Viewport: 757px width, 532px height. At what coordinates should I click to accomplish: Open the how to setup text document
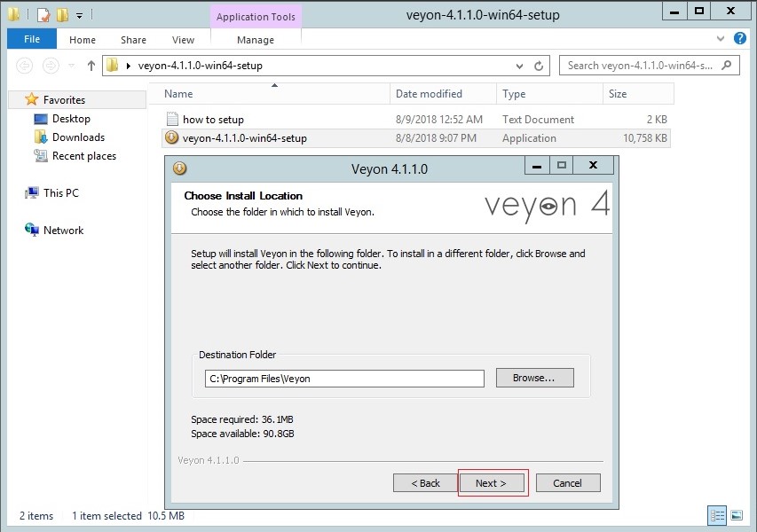coord(213,119)
